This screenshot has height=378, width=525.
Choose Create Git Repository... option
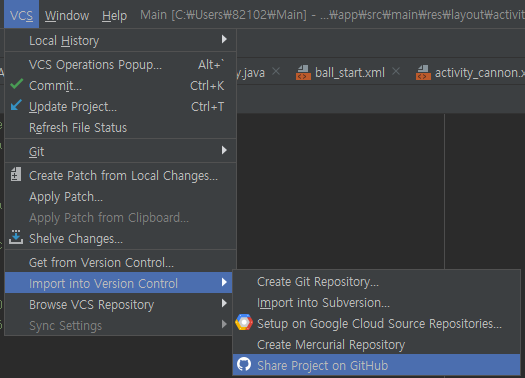pyautogui.click(x=377, y=282)
